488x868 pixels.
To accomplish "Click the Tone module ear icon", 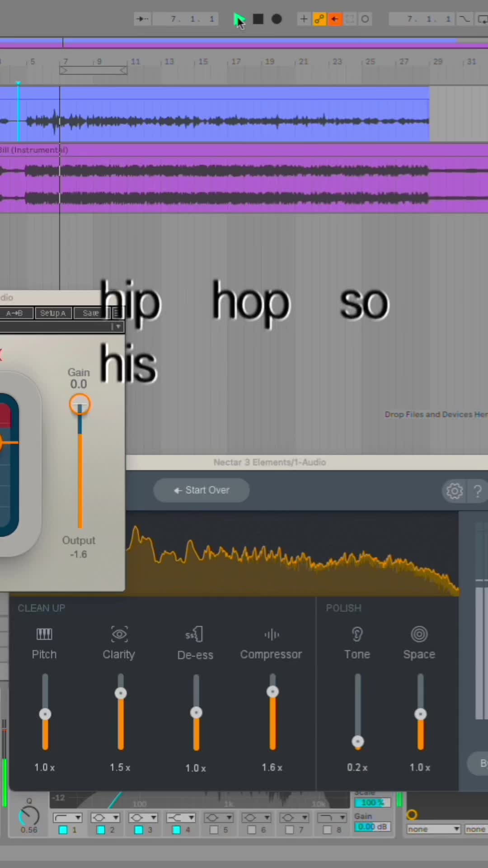I will pos(357,634).
